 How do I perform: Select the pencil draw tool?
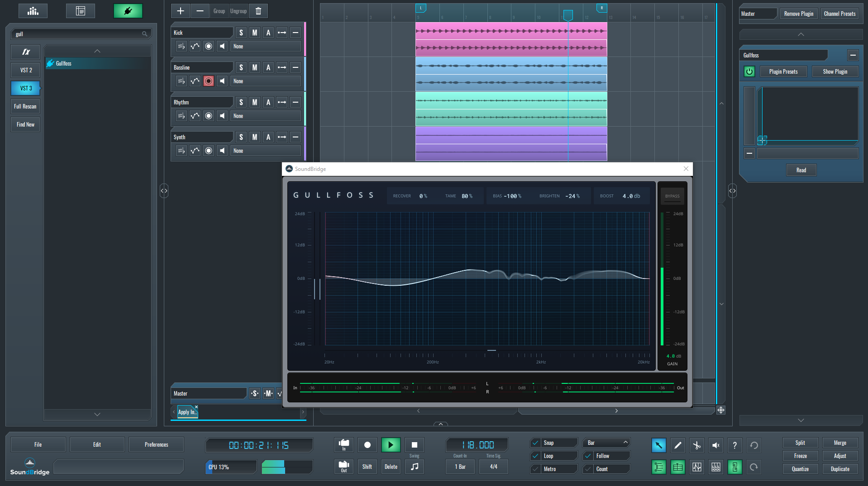tap(677, 445)
